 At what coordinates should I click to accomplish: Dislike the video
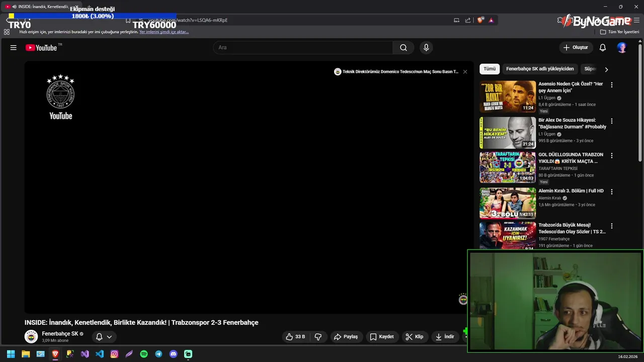tap(318, 337)
